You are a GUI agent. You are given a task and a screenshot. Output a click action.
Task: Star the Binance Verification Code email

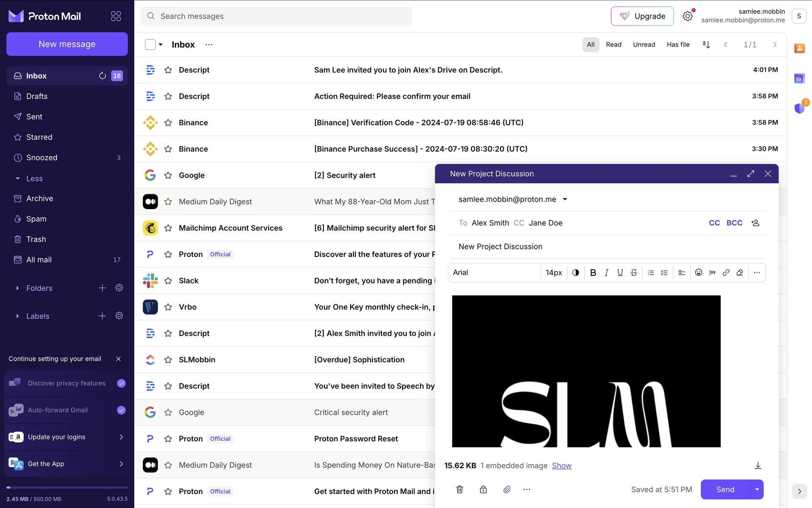(168, 123)
